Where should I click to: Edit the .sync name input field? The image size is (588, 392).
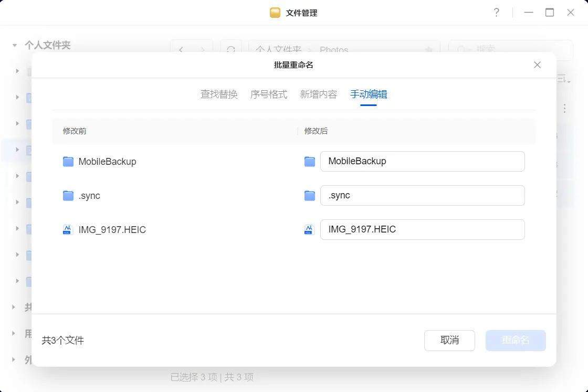[422, 195]
